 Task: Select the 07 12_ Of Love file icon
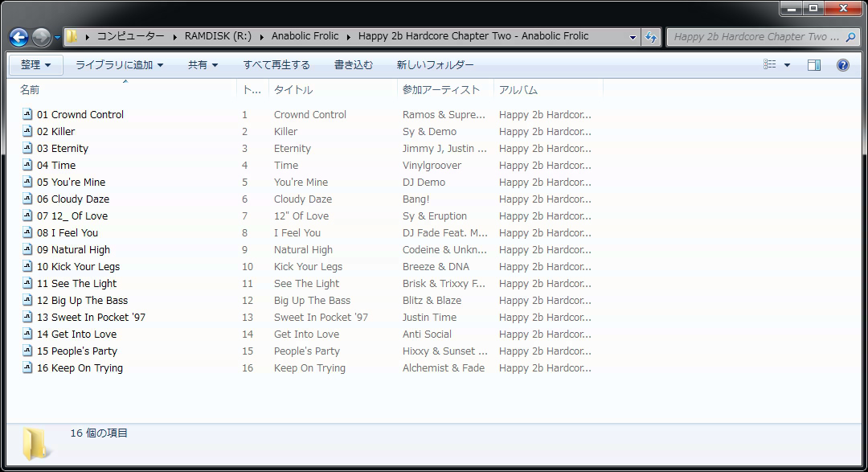point(27,215)
